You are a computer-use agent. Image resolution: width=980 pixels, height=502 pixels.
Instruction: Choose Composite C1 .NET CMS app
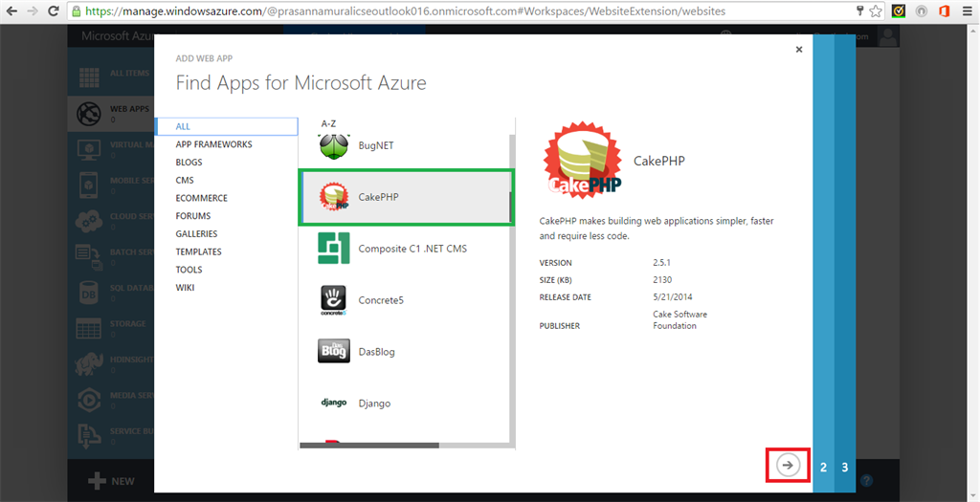(x=412, y=249)
